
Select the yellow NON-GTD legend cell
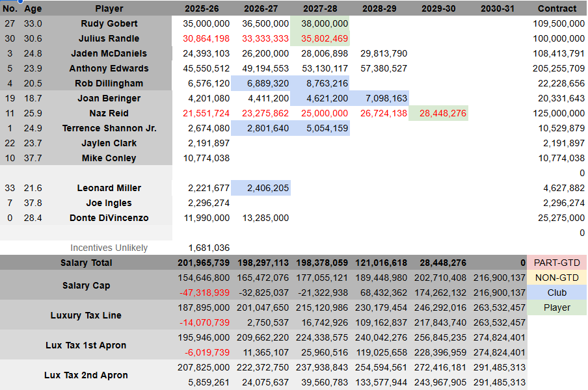pos(557,278)
